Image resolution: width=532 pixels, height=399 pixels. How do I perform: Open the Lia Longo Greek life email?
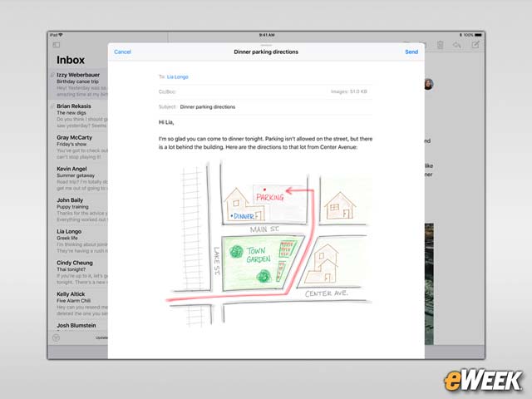tap(79, 241)
